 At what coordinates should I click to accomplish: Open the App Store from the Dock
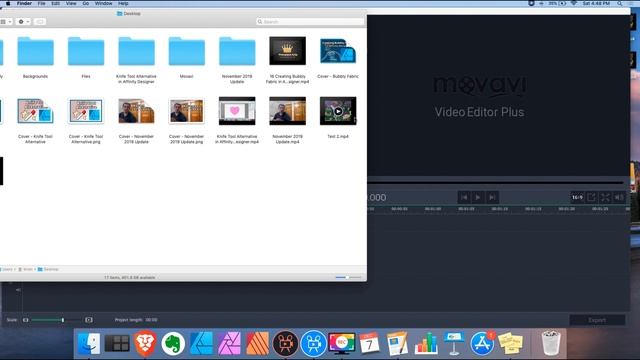point(482,343)
